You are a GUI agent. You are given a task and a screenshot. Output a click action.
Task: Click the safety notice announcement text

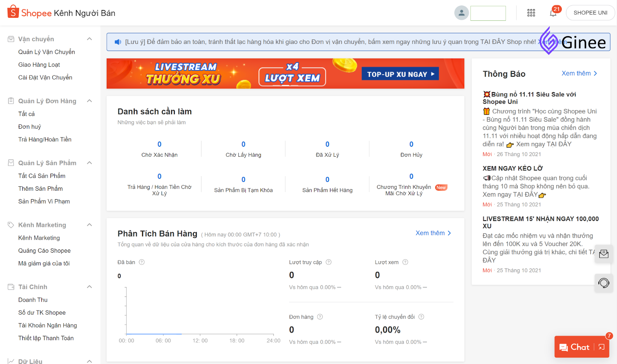click(330, 42)
